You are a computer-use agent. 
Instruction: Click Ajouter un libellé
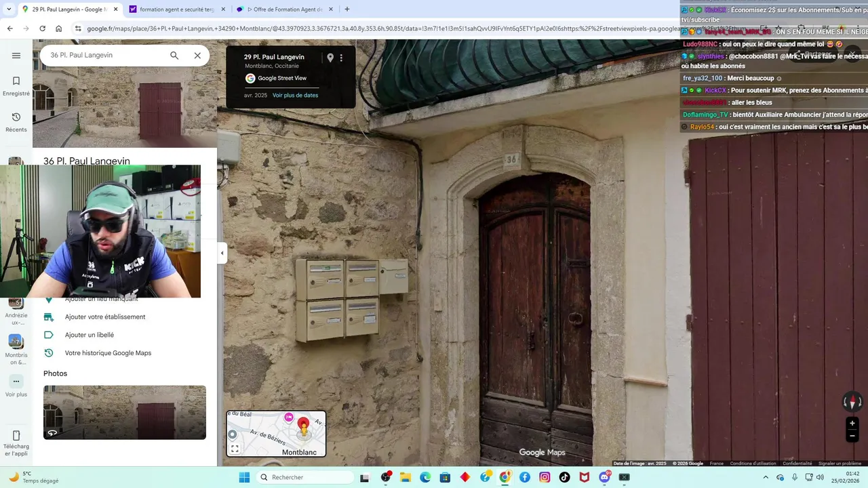point(90,335)
